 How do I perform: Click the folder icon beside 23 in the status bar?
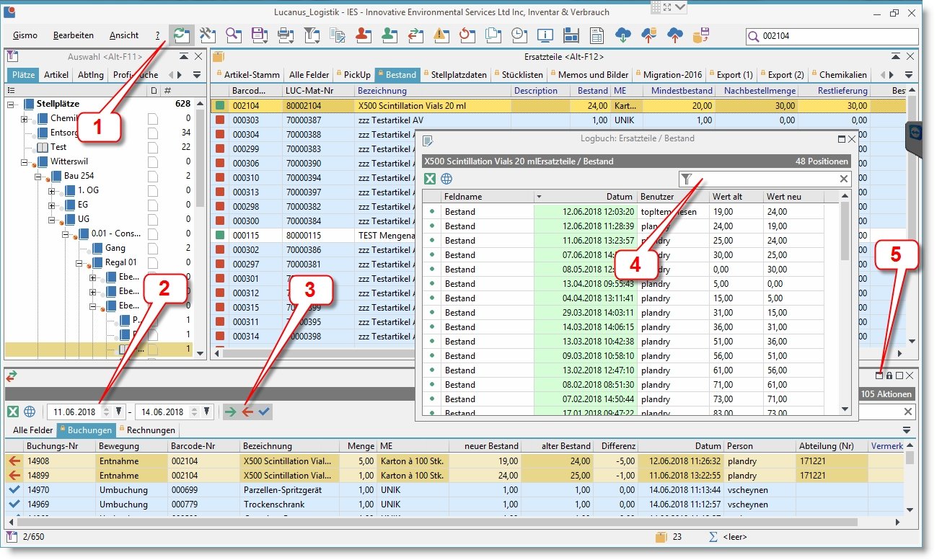point(660,536)
